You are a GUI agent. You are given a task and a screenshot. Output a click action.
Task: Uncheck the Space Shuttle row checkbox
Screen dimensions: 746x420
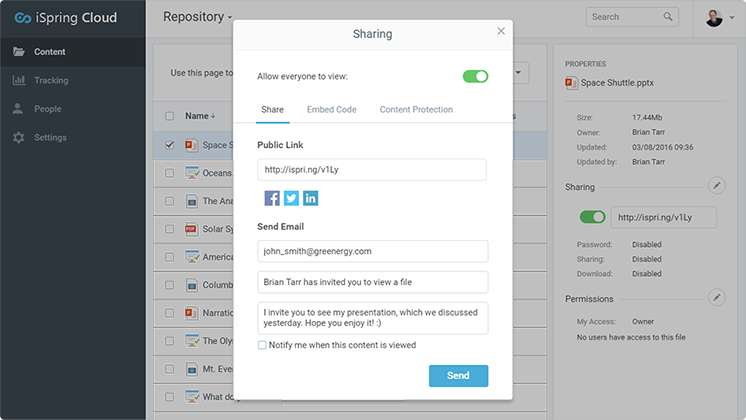[x=169, y=145]
